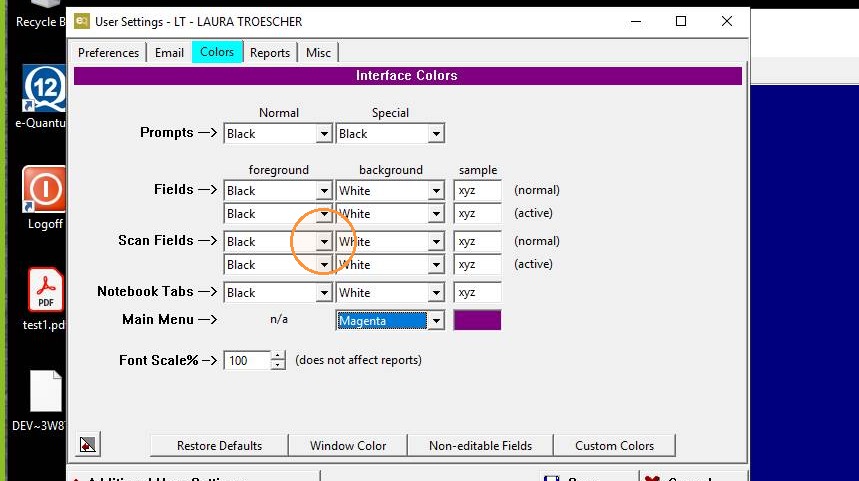Click the exit door icon beside Restore Defaults

click(x=88, y=444)
